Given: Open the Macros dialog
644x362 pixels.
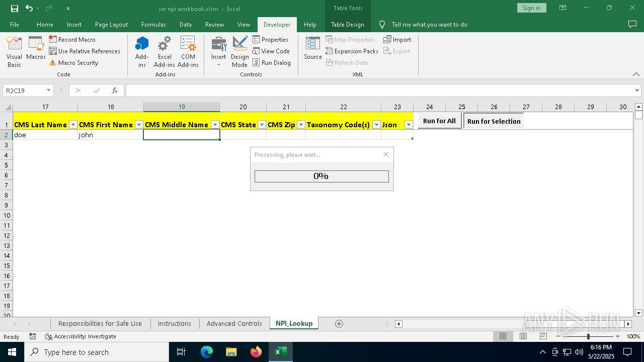Looking at the screenshot, I should coord(36,49).
